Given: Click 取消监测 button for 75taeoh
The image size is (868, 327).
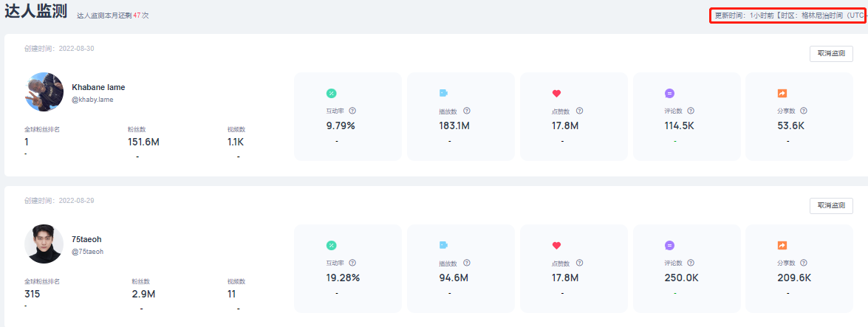Looking at the screenshot, I should coord(831,205).
